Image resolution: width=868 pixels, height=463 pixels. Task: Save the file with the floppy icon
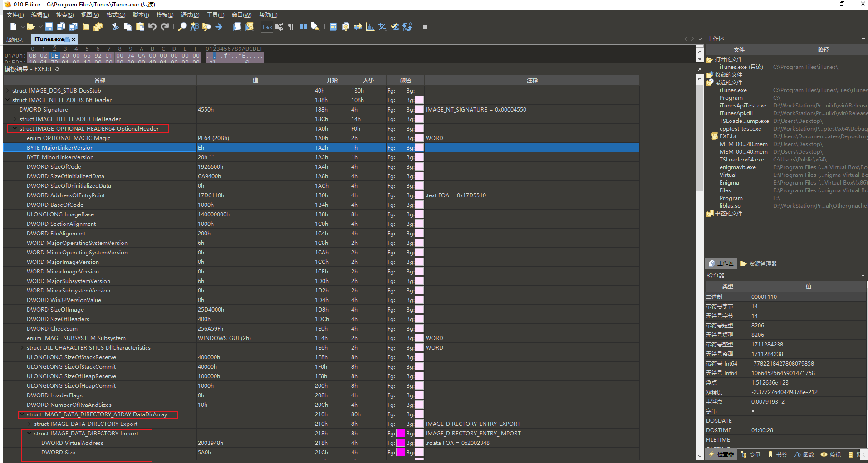[49, 27]
